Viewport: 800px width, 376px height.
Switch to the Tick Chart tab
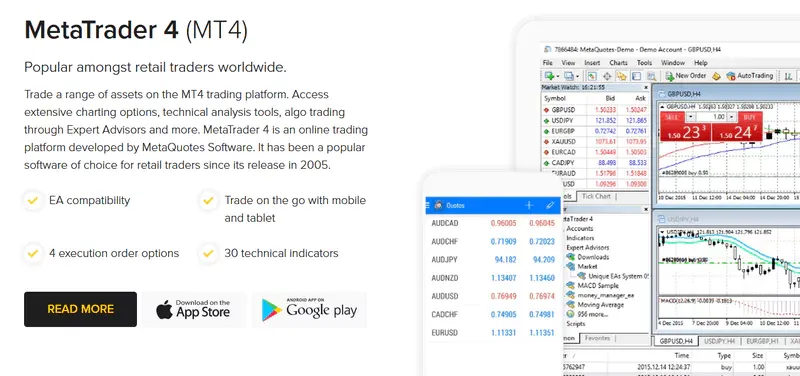pyautogui.click(x=596, y=196)
